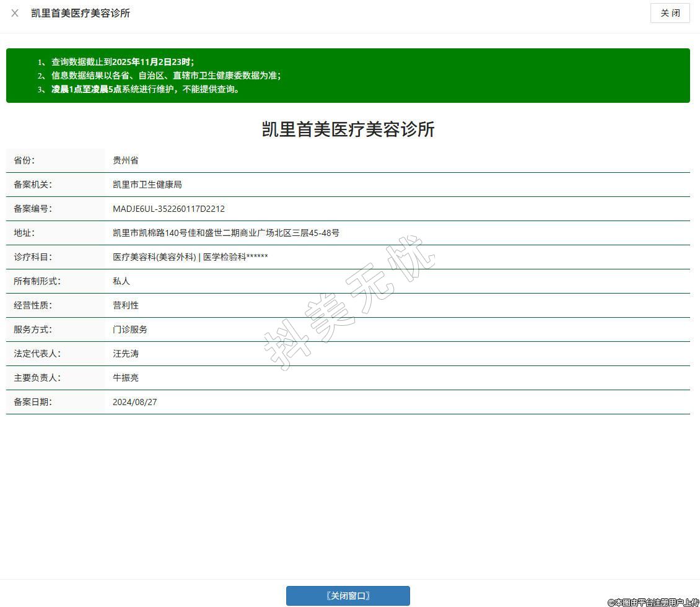Click the 凌晨1点至凌晨5点 maintenance notice
The image size is (700, 607).
[145, 89]
